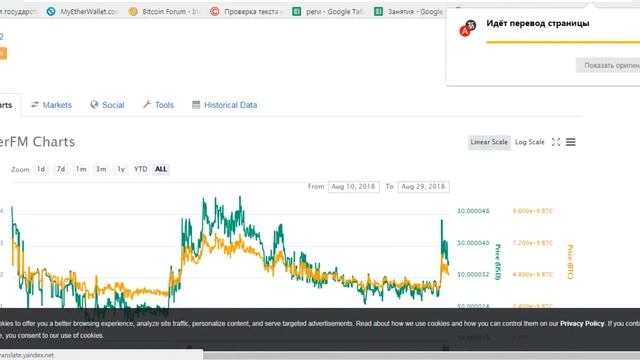Click the red C bookmark favicon
The image size is (640, 360).
(x=215, y=12)
